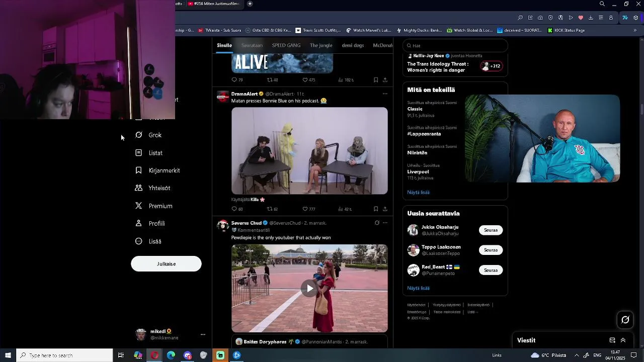The height and width of the screenshot is (362, 644).
Task: Open the KICK Status Page bookmark
Action: click(566, 30)
